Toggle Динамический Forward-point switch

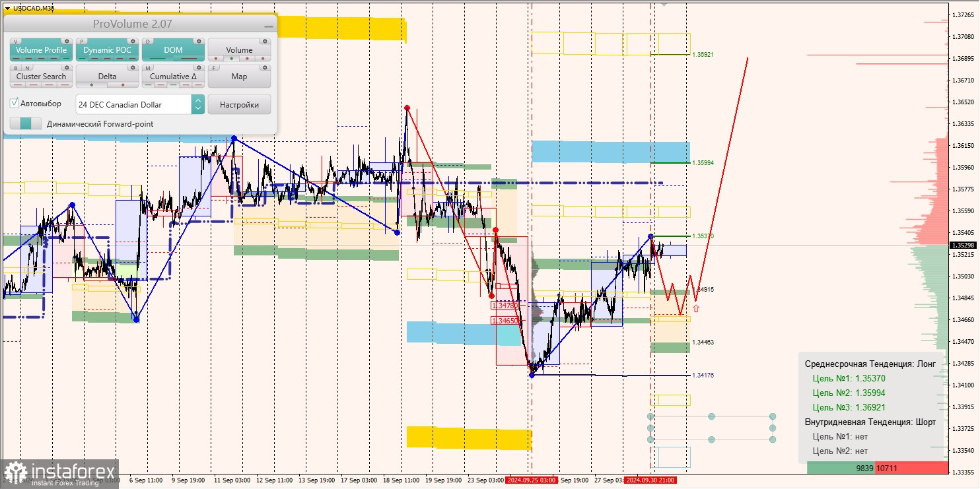(25, 123)
